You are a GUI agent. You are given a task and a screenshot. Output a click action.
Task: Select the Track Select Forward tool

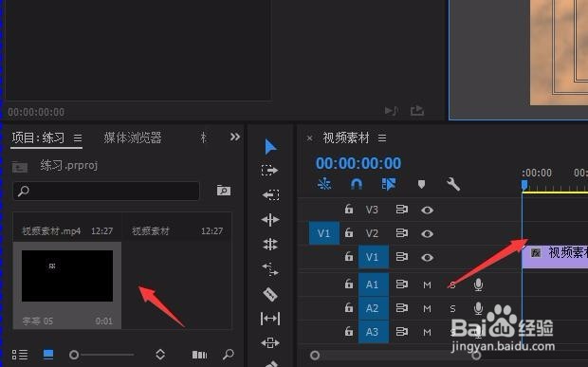click(270, 170)
